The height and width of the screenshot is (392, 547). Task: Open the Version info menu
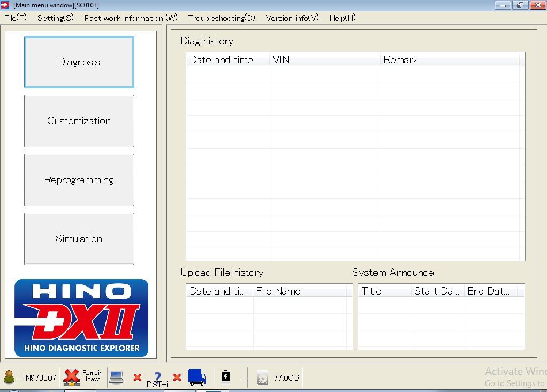coord(291,18)
